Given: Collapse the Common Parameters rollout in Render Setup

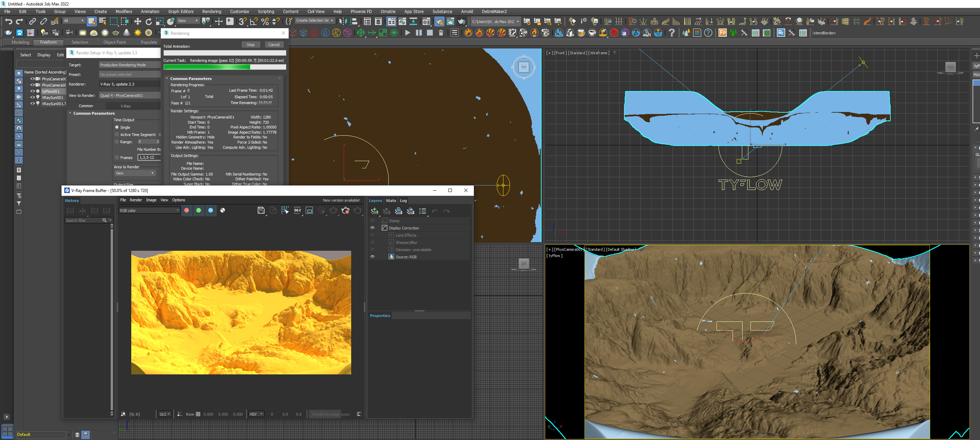Looking at the screenshot, I should 70,113.
